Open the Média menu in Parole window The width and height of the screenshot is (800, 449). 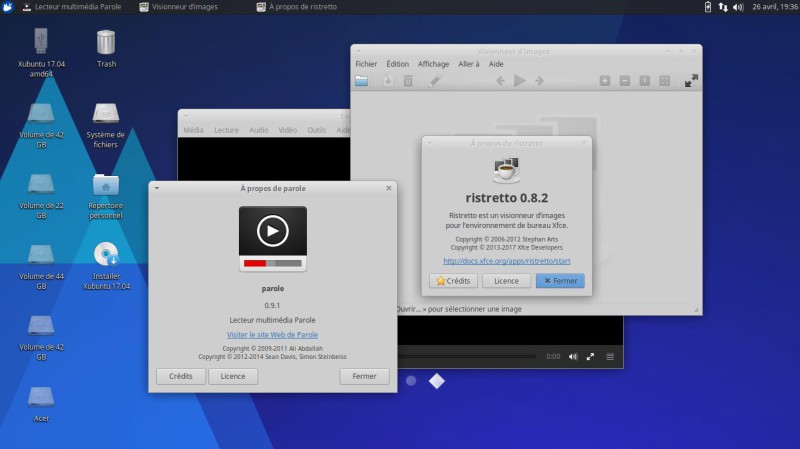tap(193, 130)
